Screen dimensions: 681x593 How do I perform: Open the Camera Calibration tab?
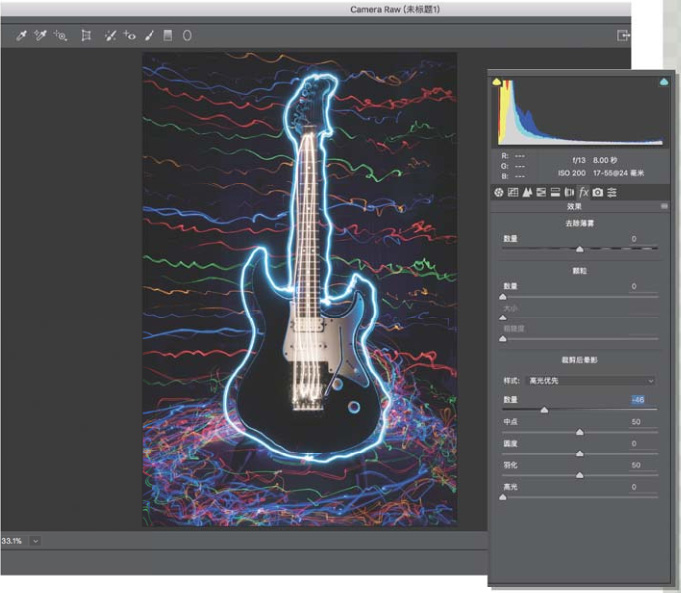tap(597, 191)
